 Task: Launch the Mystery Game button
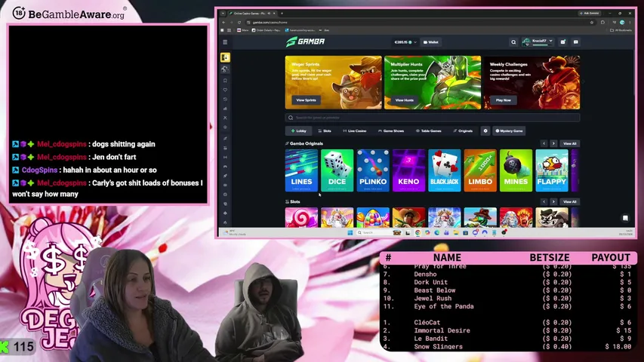point(509,131)
